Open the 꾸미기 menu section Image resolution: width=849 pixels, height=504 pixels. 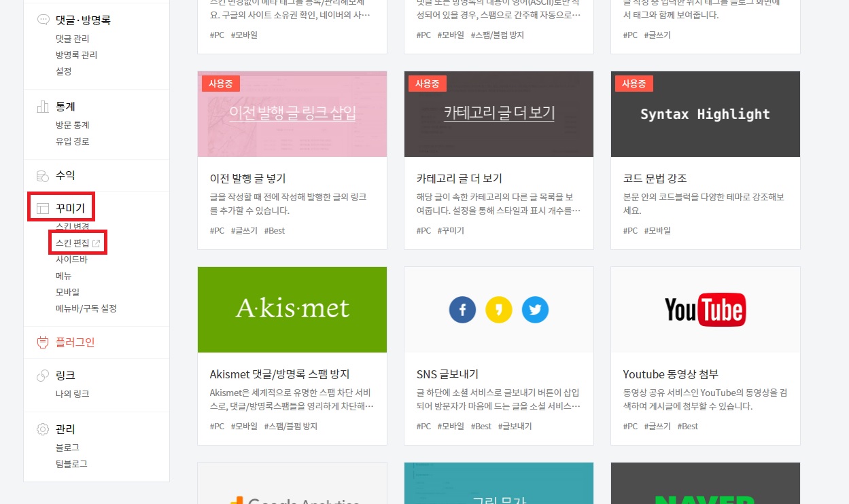70,209
